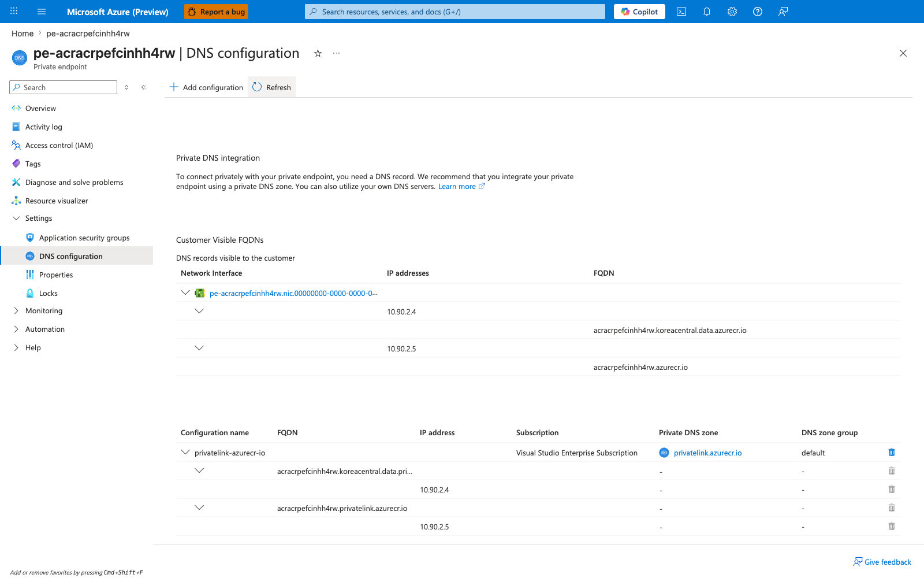This screenshot has height=578, width=924.
Task: Click the sidebar Search field
Action: click(64, 87)
